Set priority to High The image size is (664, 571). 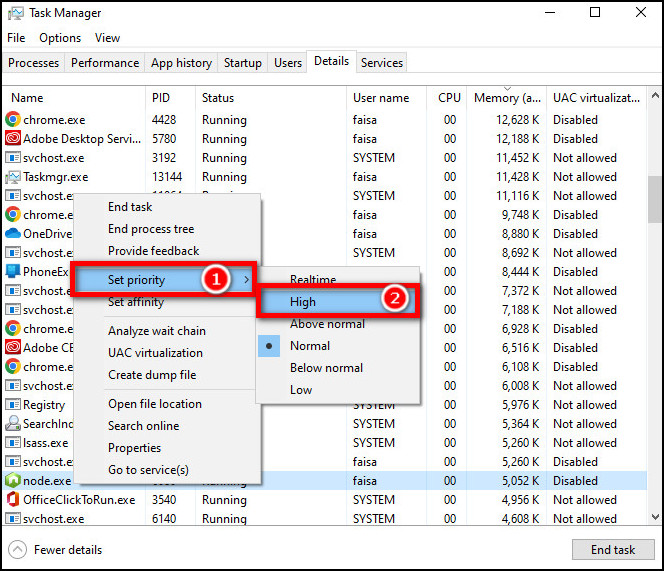[x=338, y=302]
